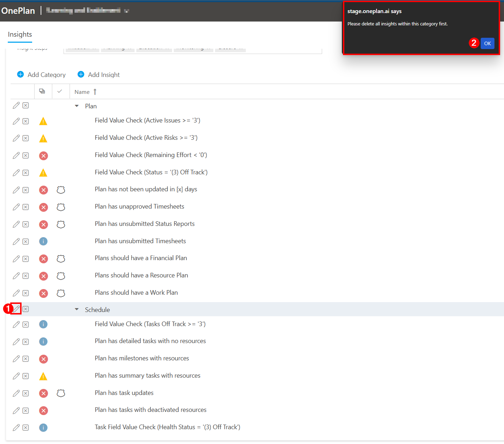This screenshot has height=444, width=504.
Task: Click badge icon for 'Plan has task updates'
Action: pos(61,393)
